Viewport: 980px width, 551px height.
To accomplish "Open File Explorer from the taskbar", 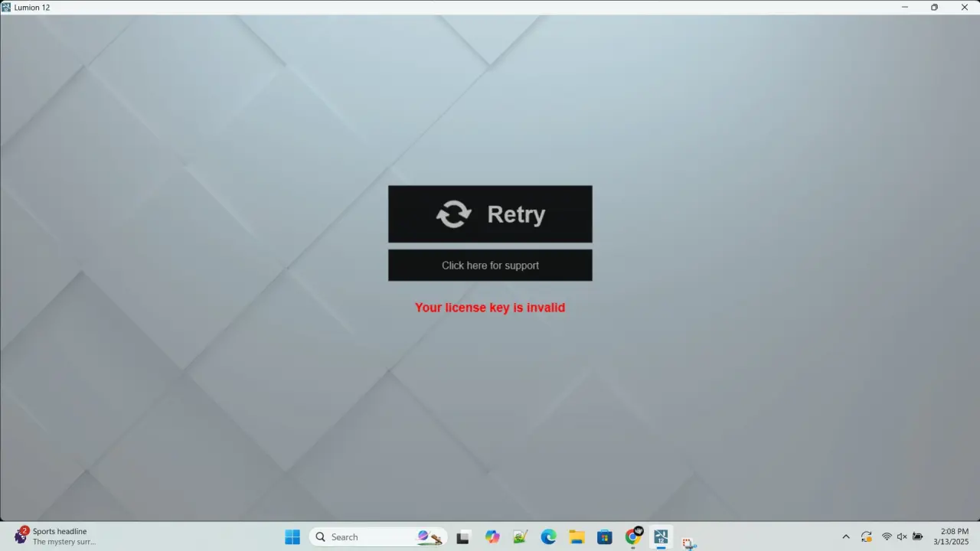I will coord(577,537).
